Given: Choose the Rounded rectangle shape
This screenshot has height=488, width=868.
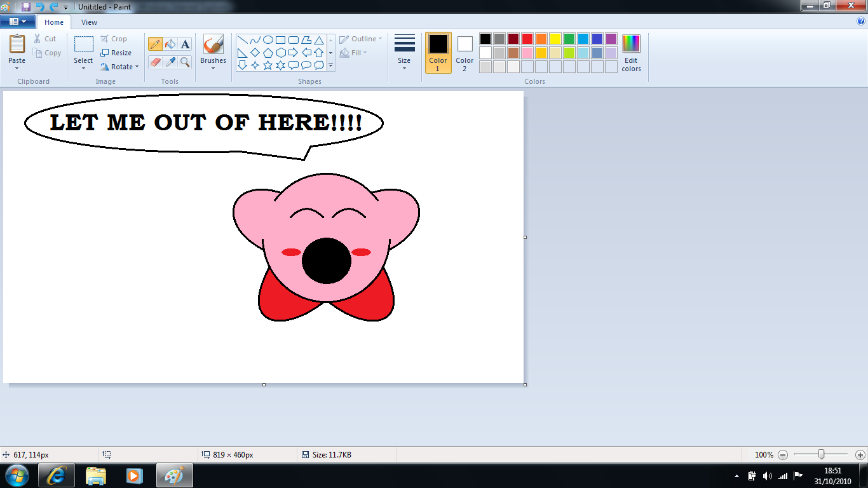Looking at the screenshot, I should pos(293,39).
